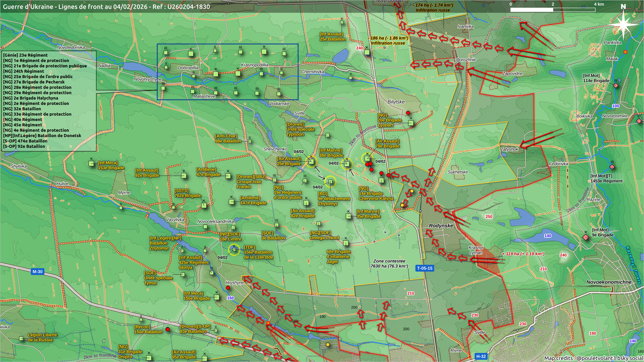This screenshot has height=362, width=644.
Task: Click the 155e Brigade unit square
Action: pyautogui.click(x=217, y=297)
